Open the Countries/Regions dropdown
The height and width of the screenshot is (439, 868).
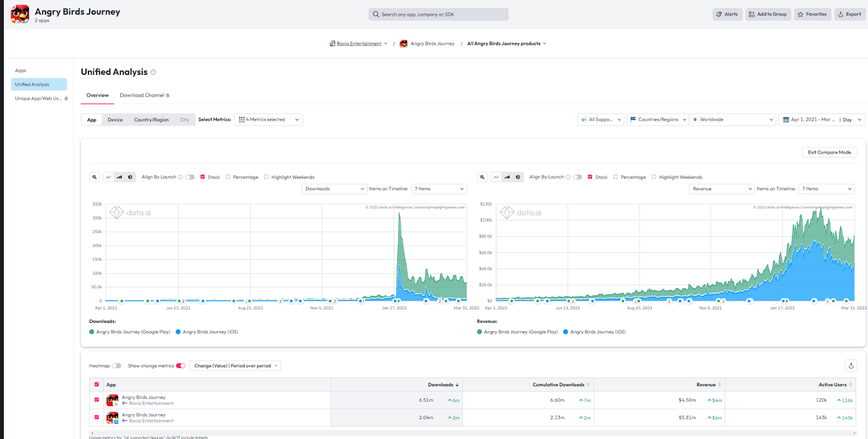(x=658, y=119)
